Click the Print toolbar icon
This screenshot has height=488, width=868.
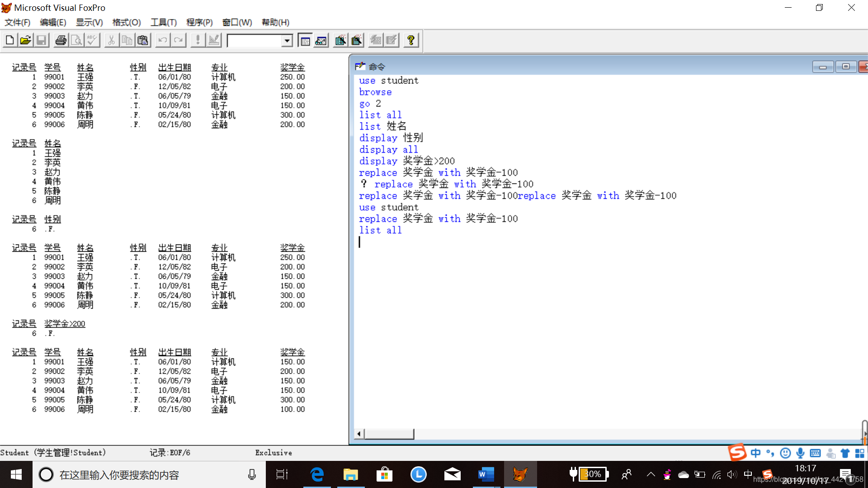click(61, 41)
